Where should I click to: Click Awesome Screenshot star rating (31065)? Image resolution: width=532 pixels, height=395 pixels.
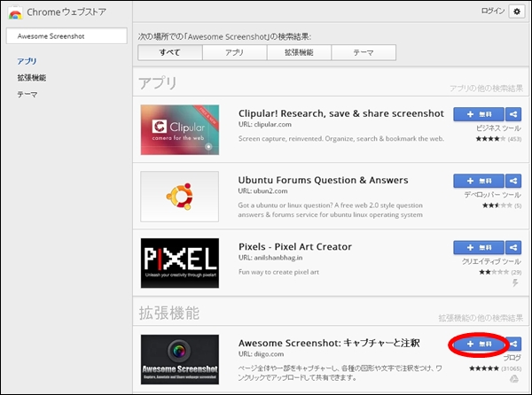496,368
